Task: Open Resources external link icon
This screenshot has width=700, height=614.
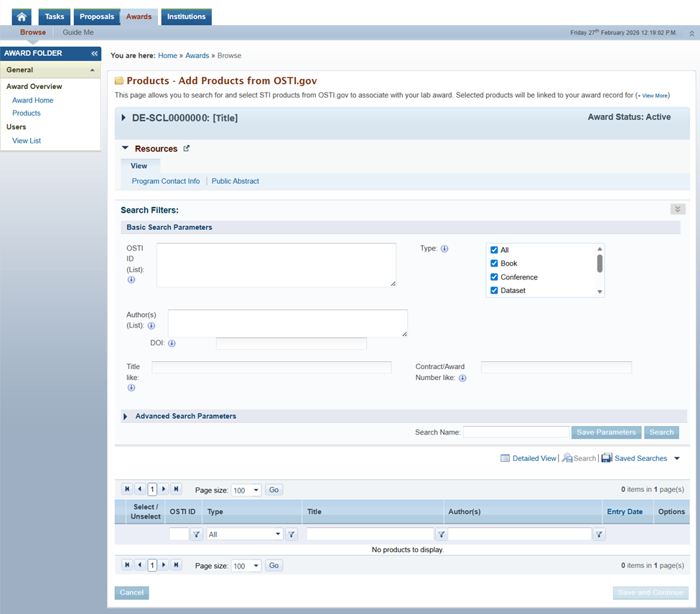Action: click(187, 149)
